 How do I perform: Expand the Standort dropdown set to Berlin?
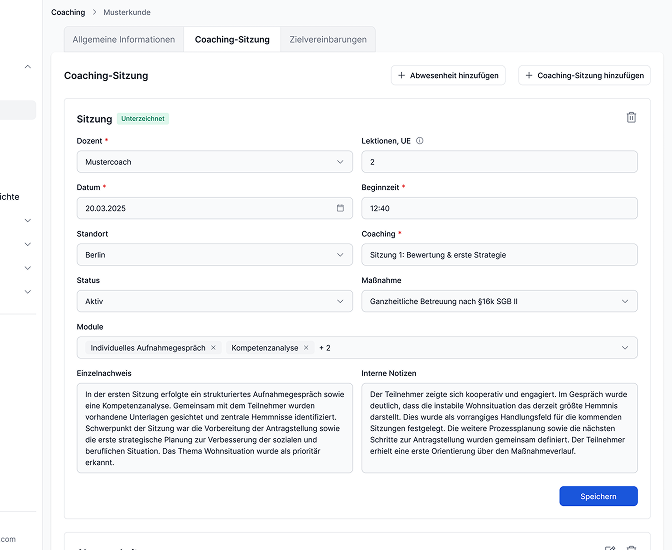coord(214,255)
